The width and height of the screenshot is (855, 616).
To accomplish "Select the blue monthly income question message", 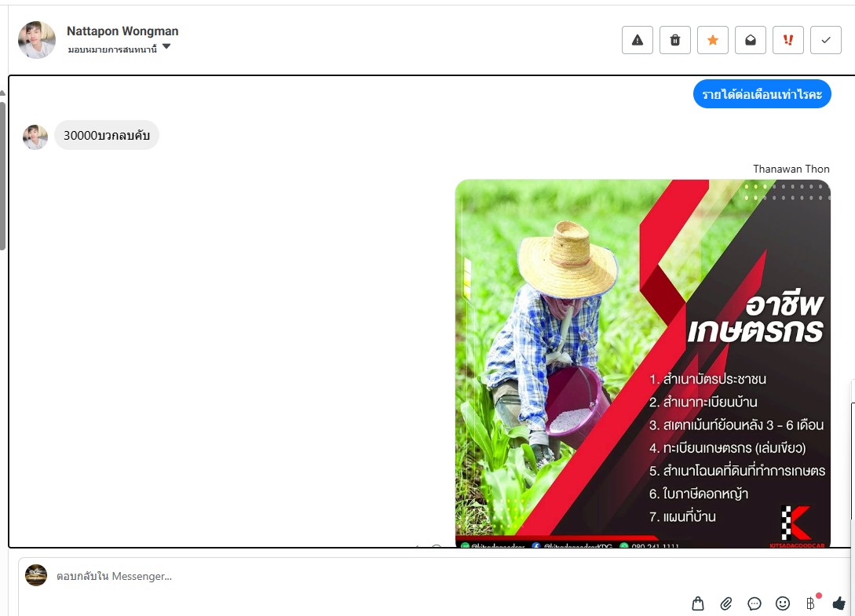I will coord(762,94).
